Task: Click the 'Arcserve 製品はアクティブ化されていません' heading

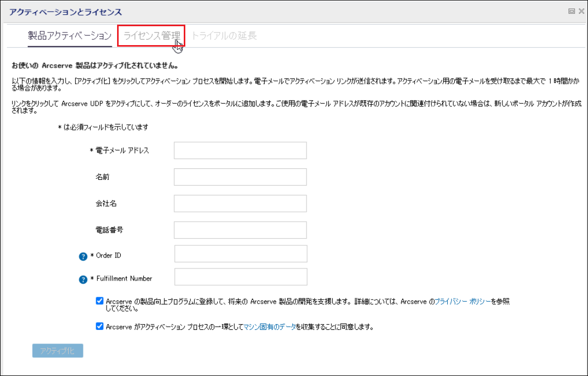Action: (x=94, y=66)
